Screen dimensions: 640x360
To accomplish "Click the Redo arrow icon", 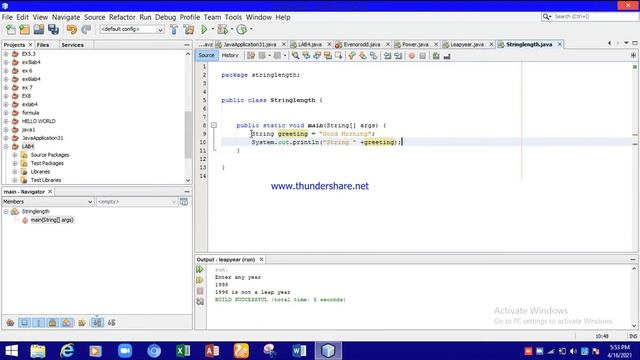I will [x=86, y=29].
